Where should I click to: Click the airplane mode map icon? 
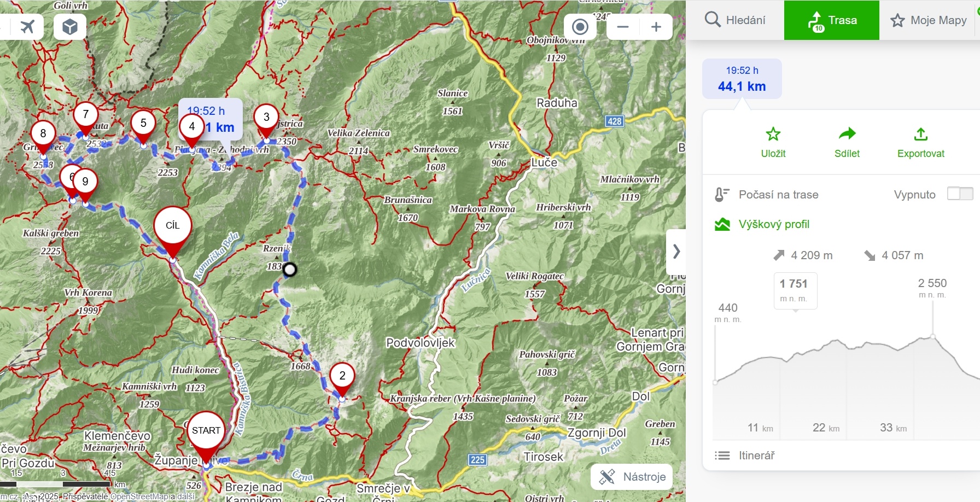[27, 26]
